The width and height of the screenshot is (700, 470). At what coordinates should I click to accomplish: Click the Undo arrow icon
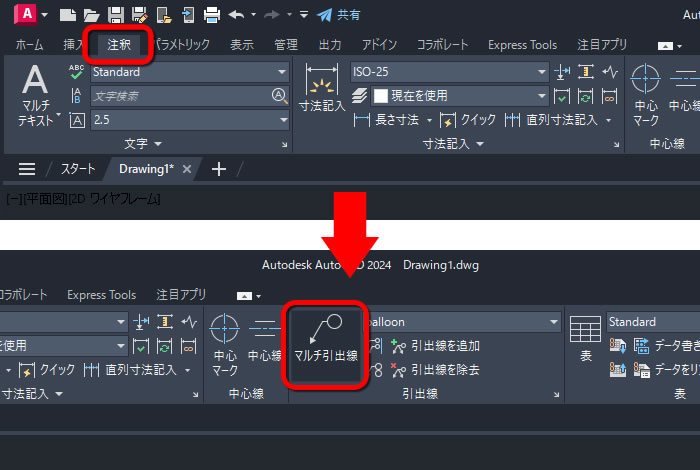coord(236,15)
